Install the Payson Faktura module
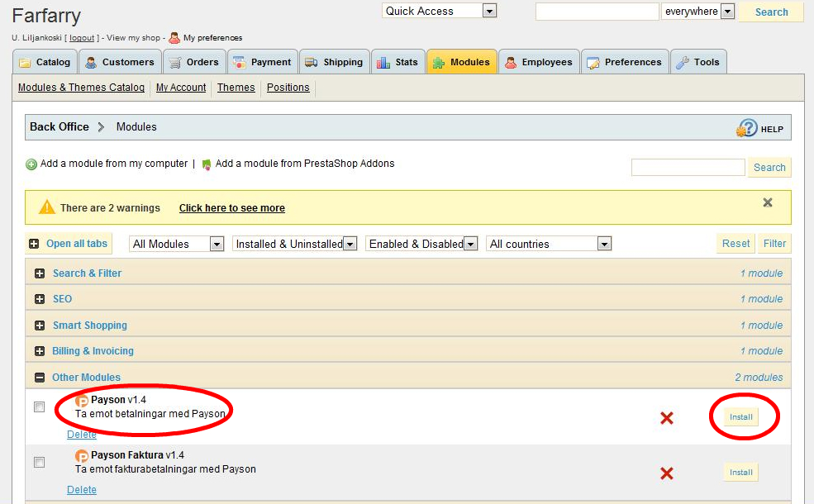 point(740,473)
